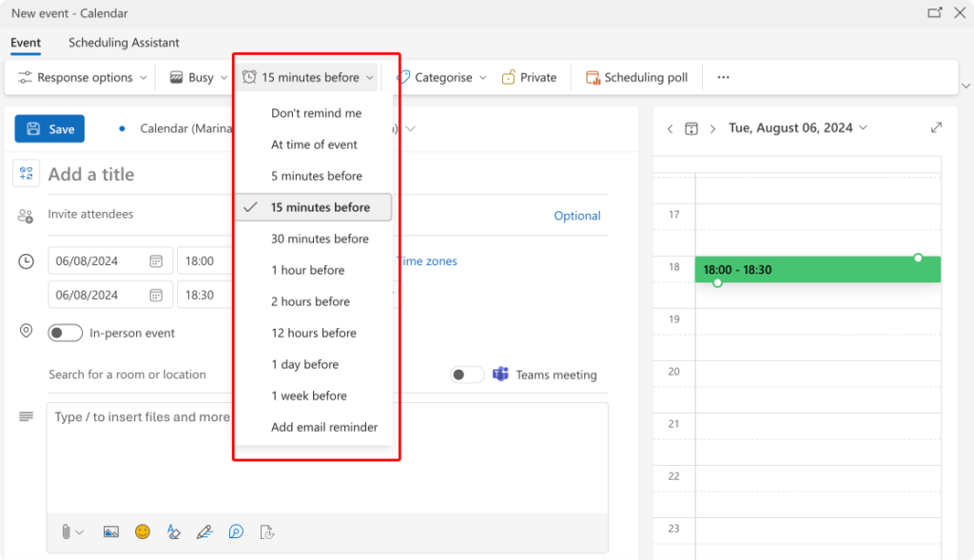Open the emoji picker
974x560 pixels.
click(143, 532)
